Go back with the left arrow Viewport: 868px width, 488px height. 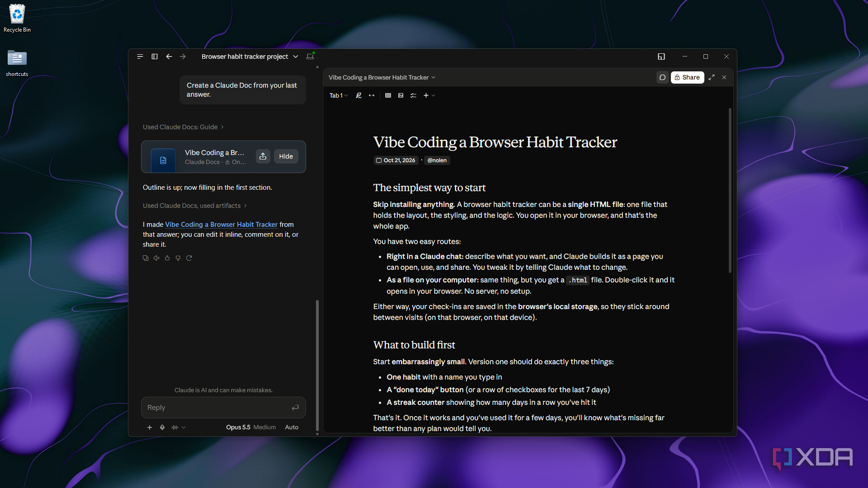tap(169, 56)
